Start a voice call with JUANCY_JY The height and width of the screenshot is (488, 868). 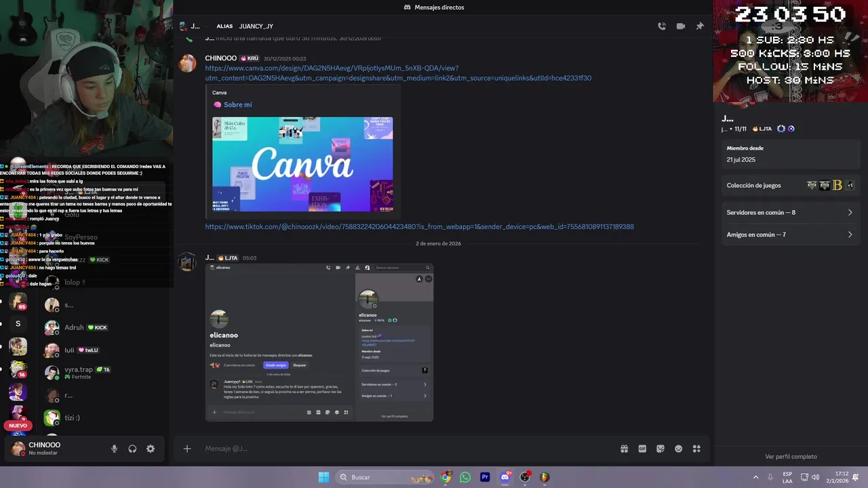click(662, 26)
